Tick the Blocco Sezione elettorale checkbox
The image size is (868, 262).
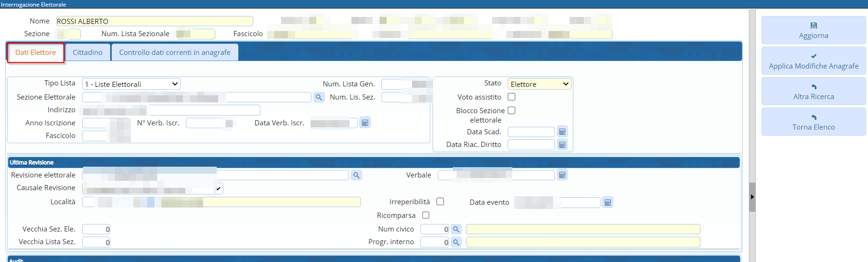pyautogui.click(x=511, y=110)
